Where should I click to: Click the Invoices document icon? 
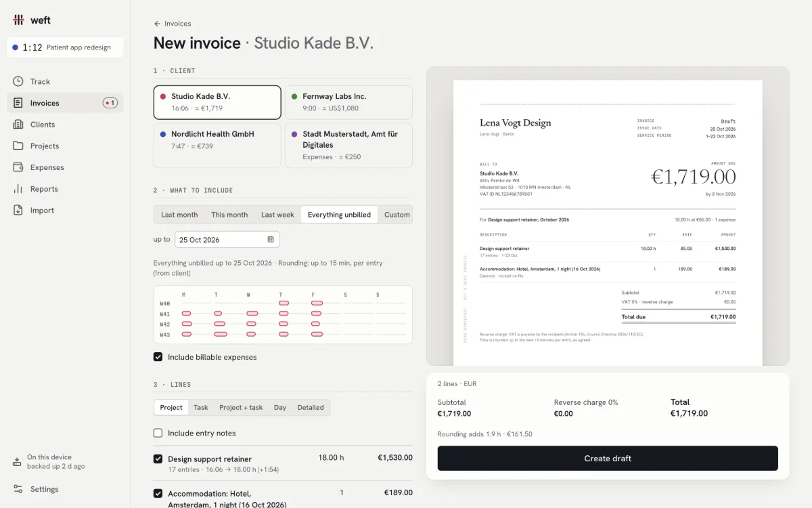18,103
